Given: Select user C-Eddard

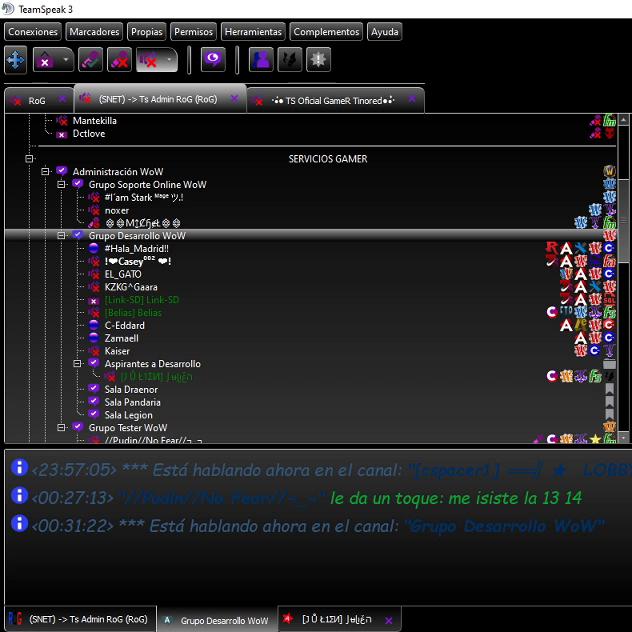Looking at the screenshot, I should (125, 326).
